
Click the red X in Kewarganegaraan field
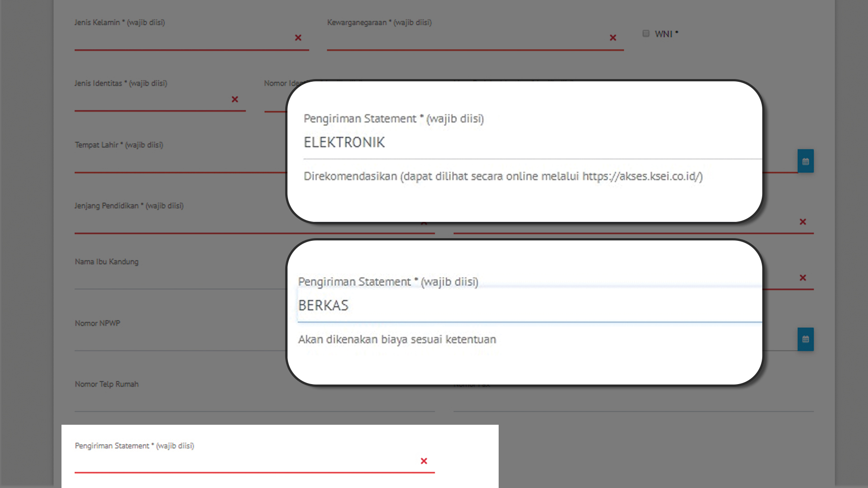pyautogui.click(x=613, y=38)
